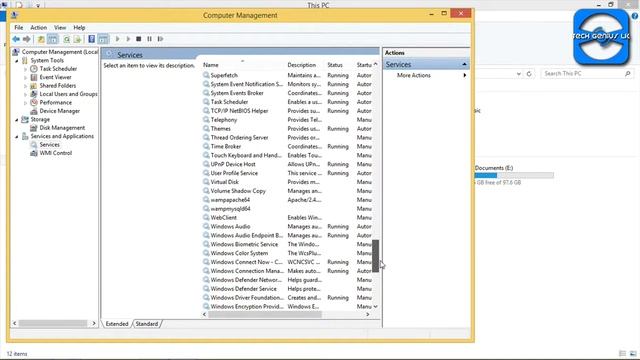Click More Actions in the Actions pane
Image resolution: width=640 pixels, height=360 pixels.
pos(414,75)
